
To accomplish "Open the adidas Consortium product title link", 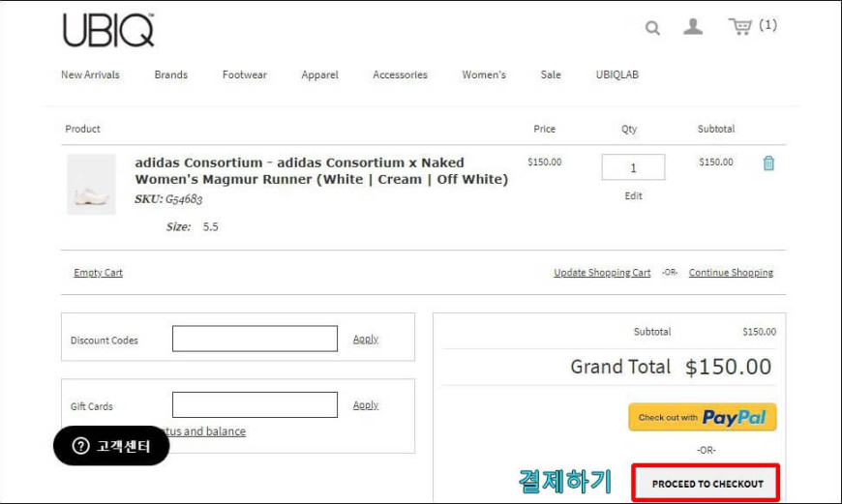I will pos(321,170).
